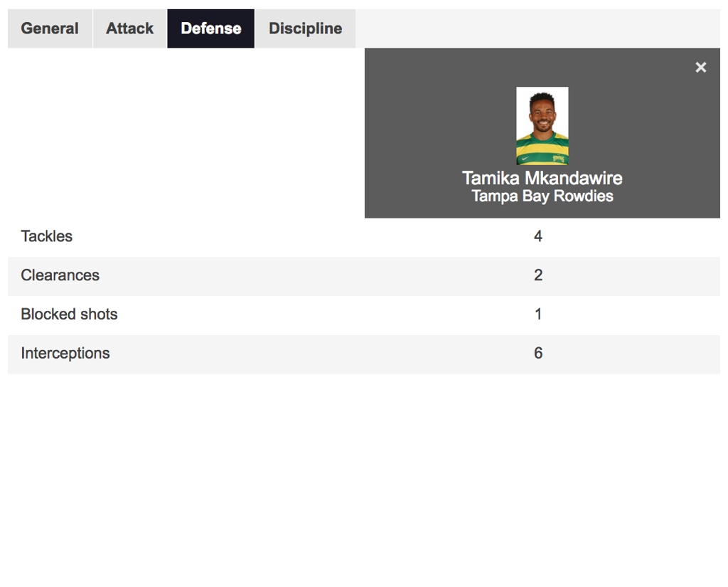Click the Blocked shots value of 1
Image resolution: width=728 pixels, height=587 pixels.
(538, 314)
